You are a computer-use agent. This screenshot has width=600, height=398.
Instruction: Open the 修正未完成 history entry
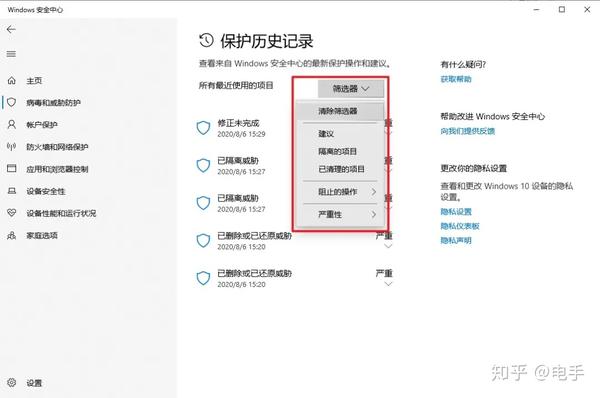click(x=238, y=123)
